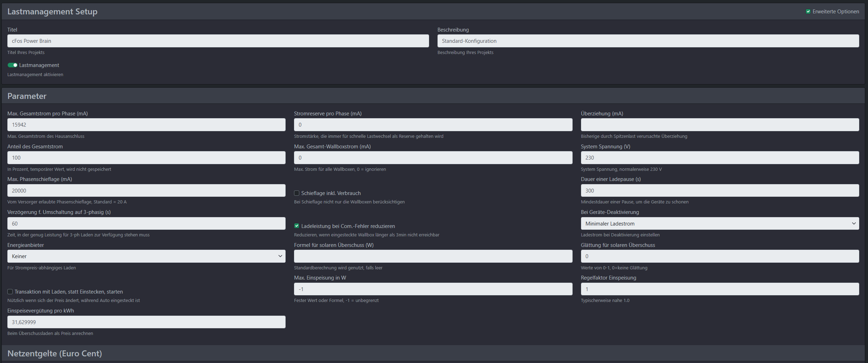Click the Titel input field
This screenshot has width=868, height=363.
218,41
